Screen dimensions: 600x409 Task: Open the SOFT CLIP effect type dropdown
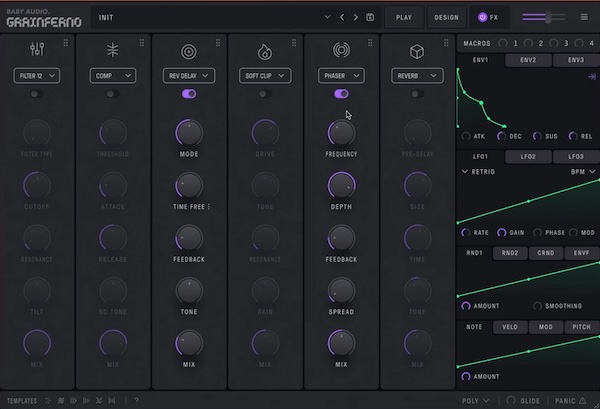coord(265,76)
